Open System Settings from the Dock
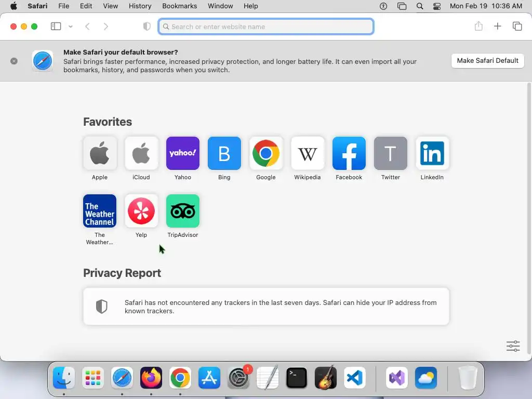 tap(238, 378)
